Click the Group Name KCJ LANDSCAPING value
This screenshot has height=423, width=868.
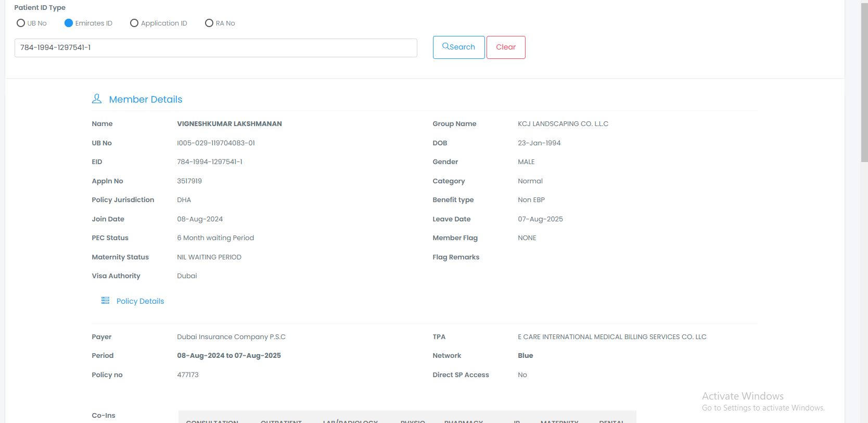tap(563, 124)
